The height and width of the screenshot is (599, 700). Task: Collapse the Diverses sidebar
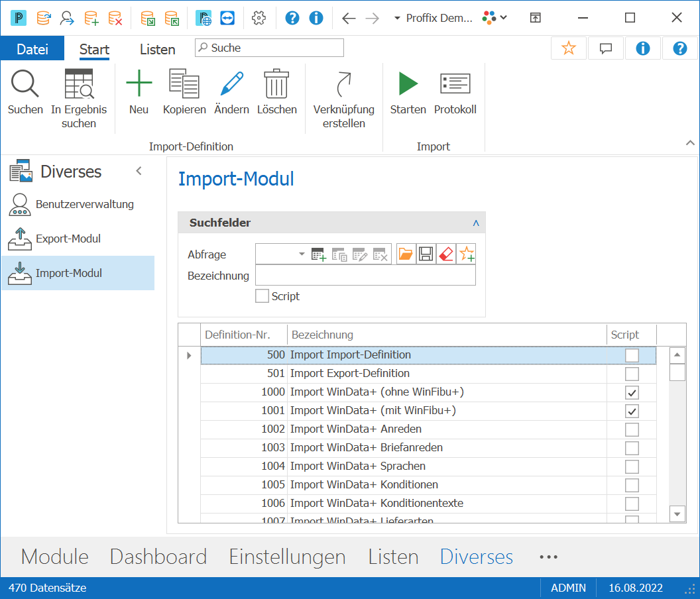(139, 171)
